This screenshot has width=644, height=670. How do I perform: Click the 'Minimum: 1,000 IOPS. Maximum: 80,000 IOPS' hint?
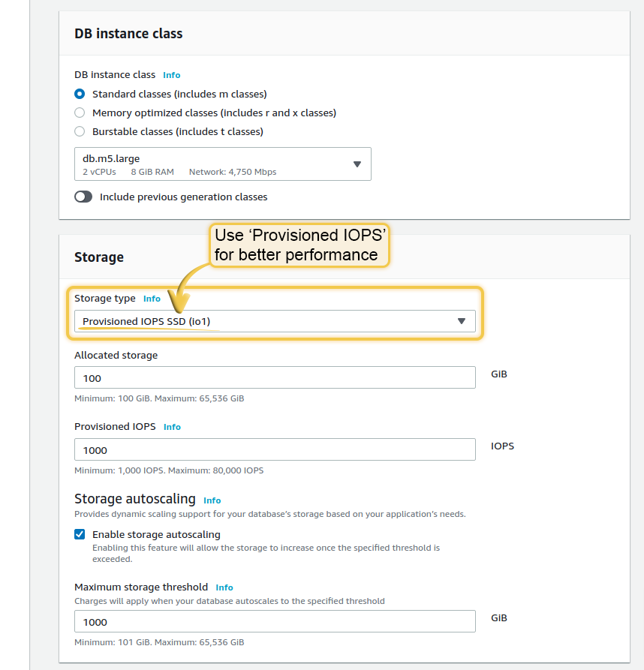pos(169,470)
